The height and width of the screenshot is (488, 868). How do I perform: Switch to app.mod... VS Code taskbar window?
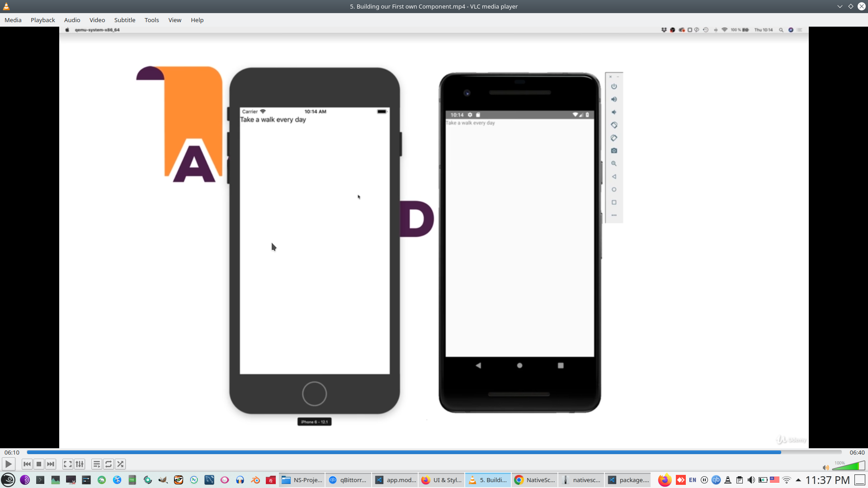click(396, 480)
